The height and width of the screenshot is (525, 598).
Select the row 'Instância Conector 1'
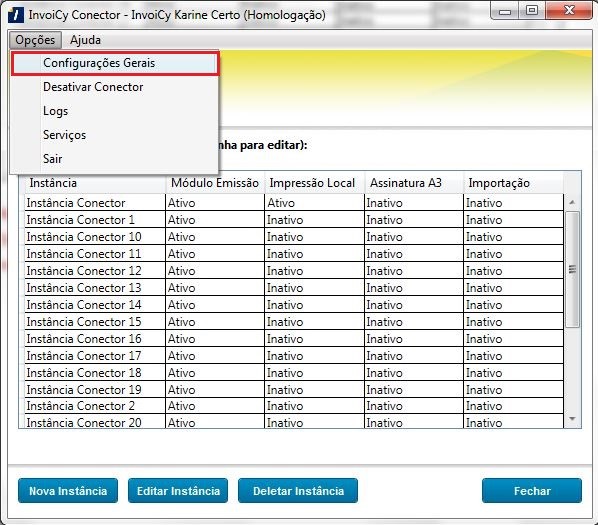coord(294,220)
